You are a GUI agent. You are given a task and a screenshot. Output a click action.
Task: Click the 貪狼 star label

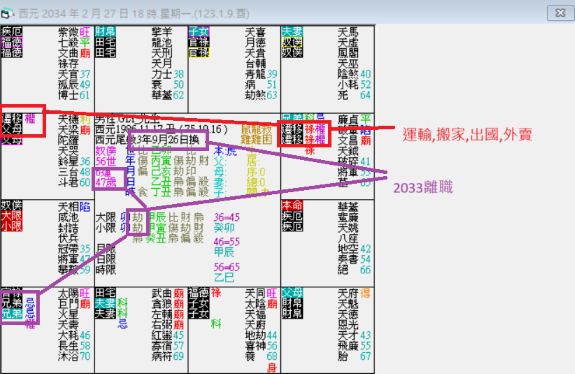click(x=162, y=304)
